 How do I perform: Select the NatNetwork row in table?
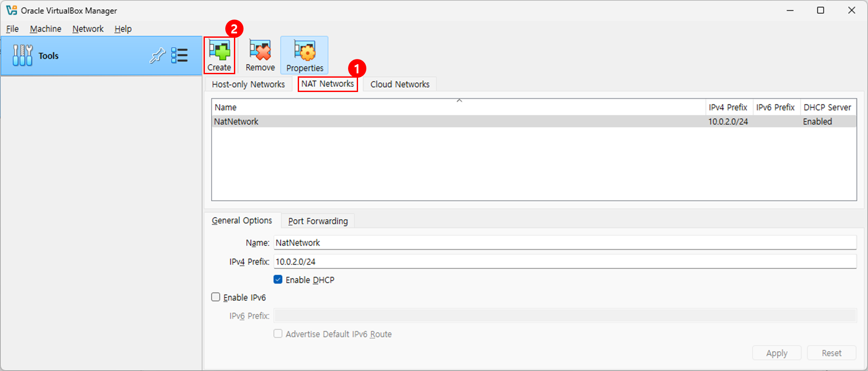point(534,121)
